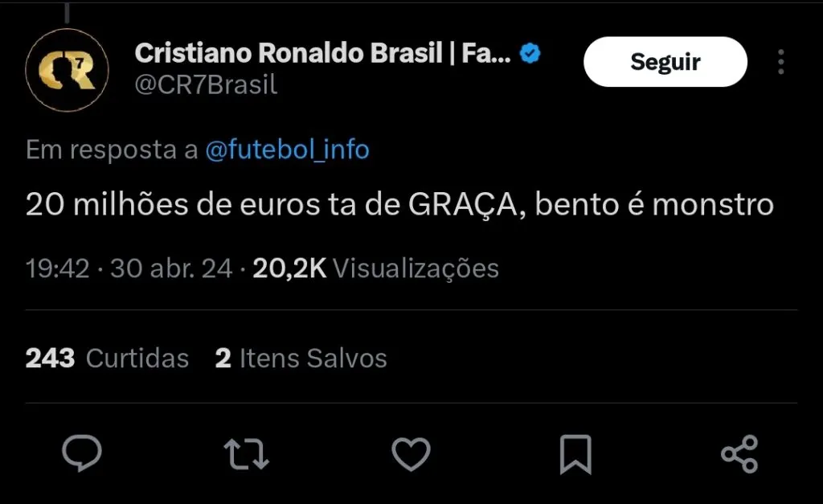Open the three-dot more options menu

[x=780, y=62]
